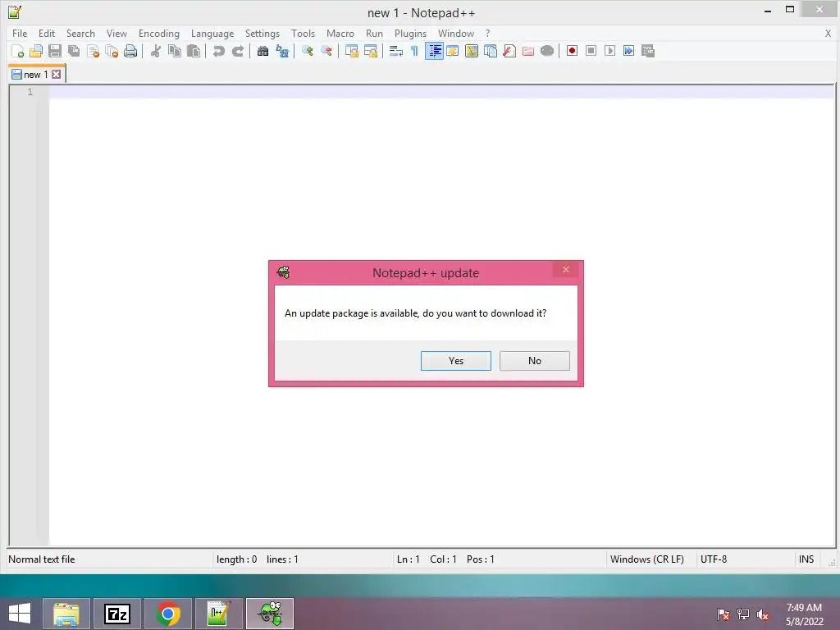Screen dimensions: 840x630
Task: Open the Run menu
Action: (374, 33)
